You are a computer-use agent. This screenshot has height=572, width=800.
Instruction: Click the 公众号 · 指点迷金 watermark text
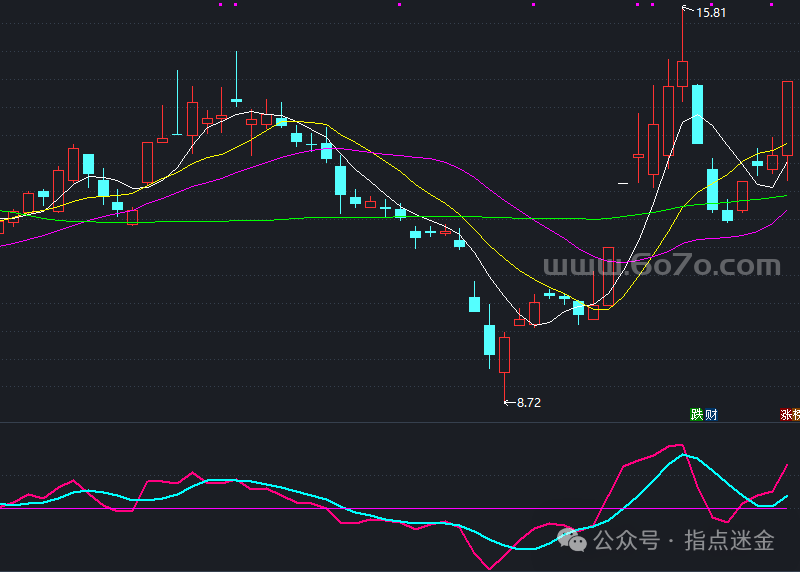684,541
